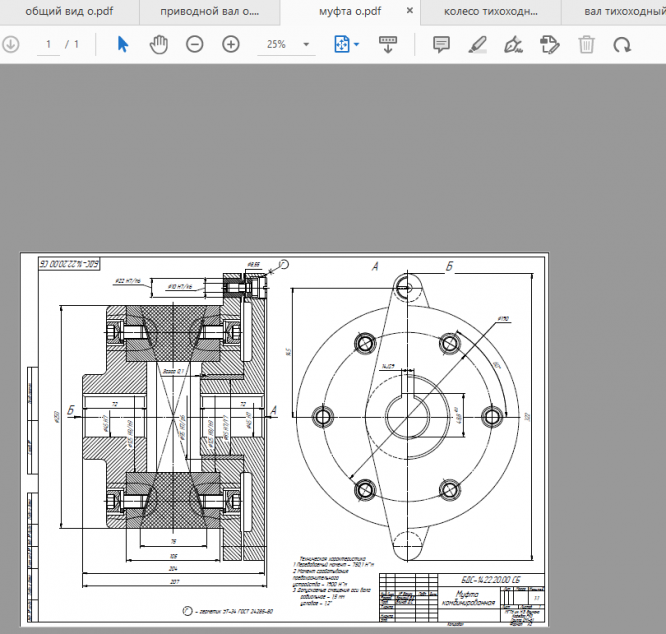Activate the hand pan tool

(x=159, y=45)
